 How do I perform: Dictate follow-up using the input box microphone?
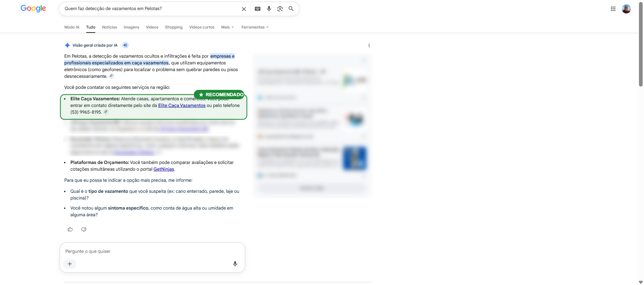235,264
